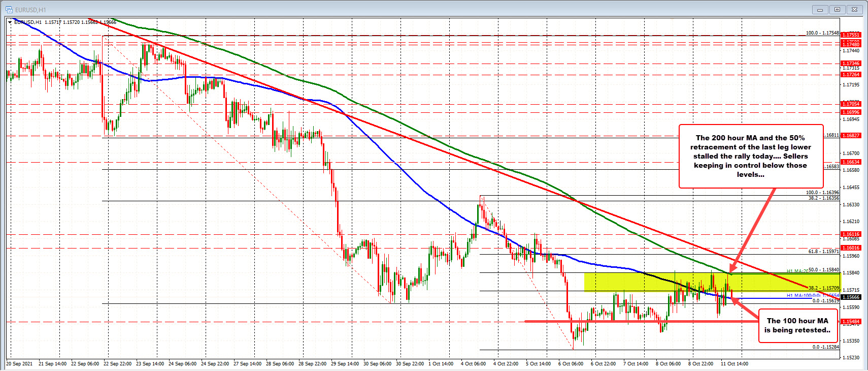Viewport: 868px width, 371px height.
Task: Click the 1.16945 value on price scale
Action: tap(851, 119)
